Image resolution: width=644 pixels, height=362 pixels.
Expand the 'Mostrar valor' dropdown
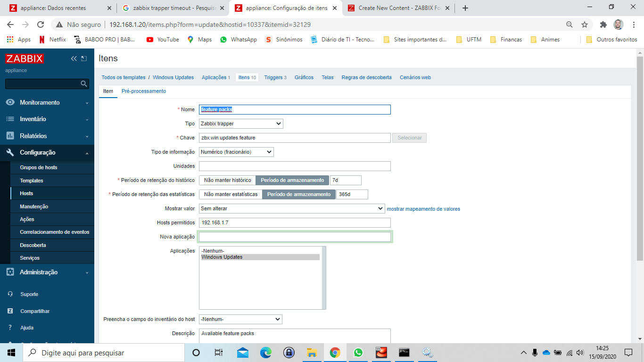(292, 208)
